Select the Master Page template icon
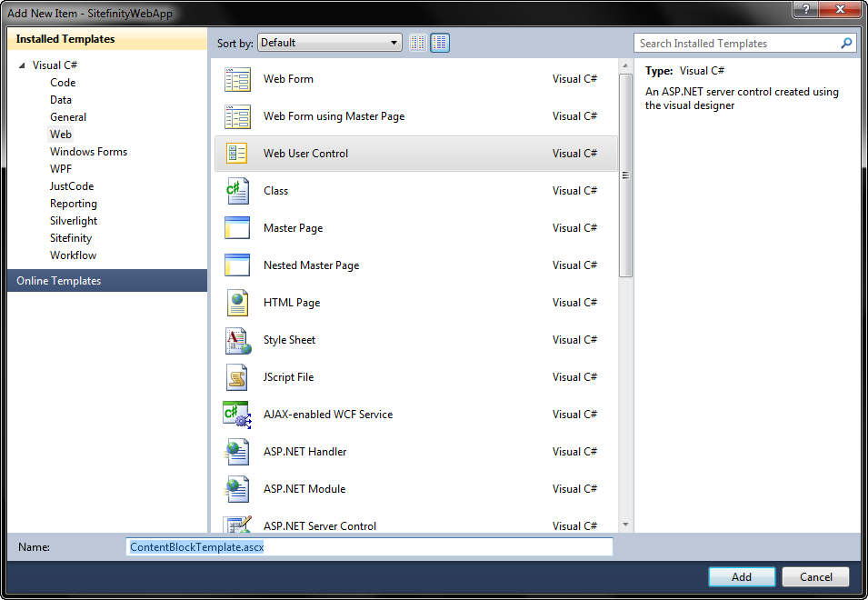This screenshot has width=868, height=600. (237, 228)
